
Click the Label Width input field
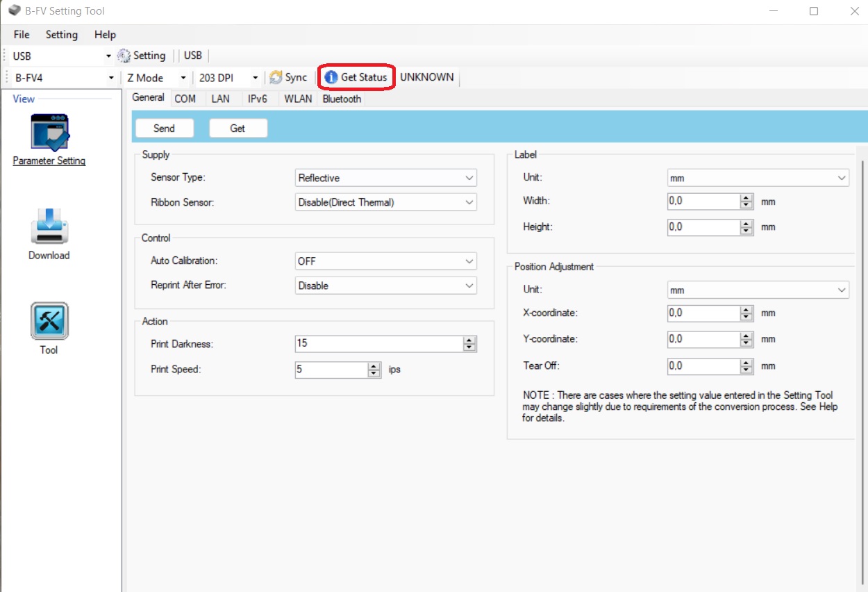pos(704,202)
